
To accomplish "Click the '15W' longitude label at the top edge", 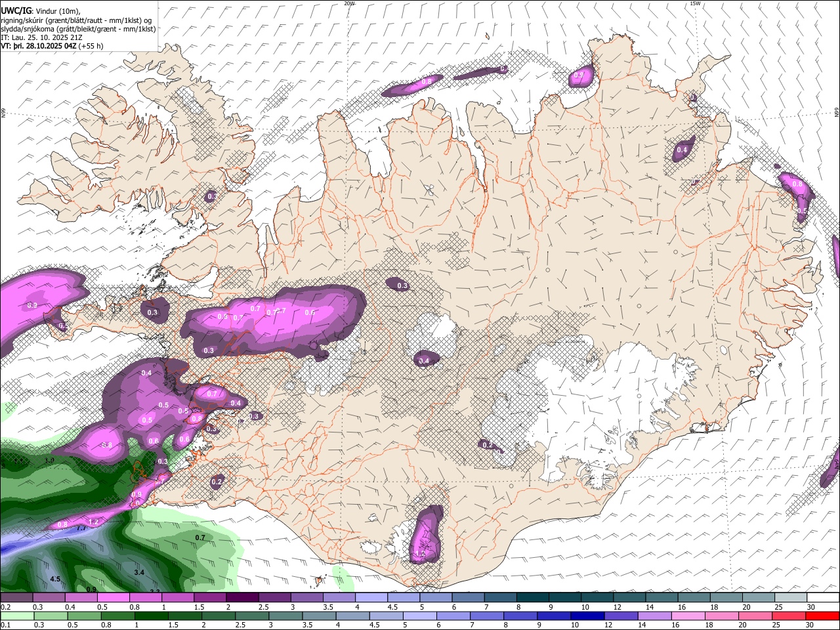I will (696, 3).
